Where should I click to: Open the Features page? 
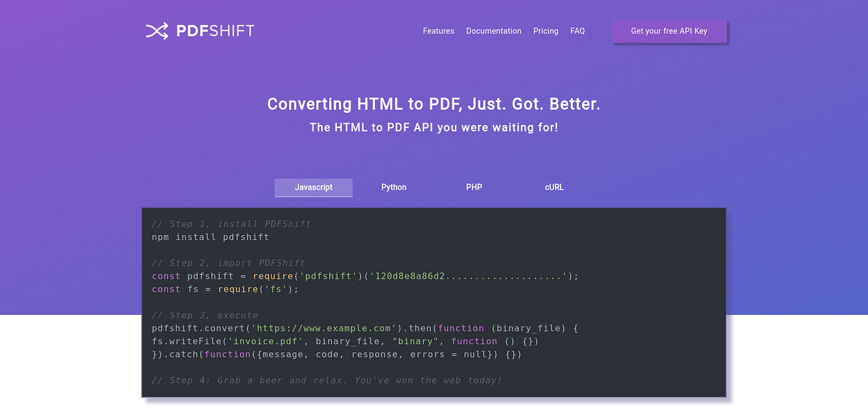438,31
